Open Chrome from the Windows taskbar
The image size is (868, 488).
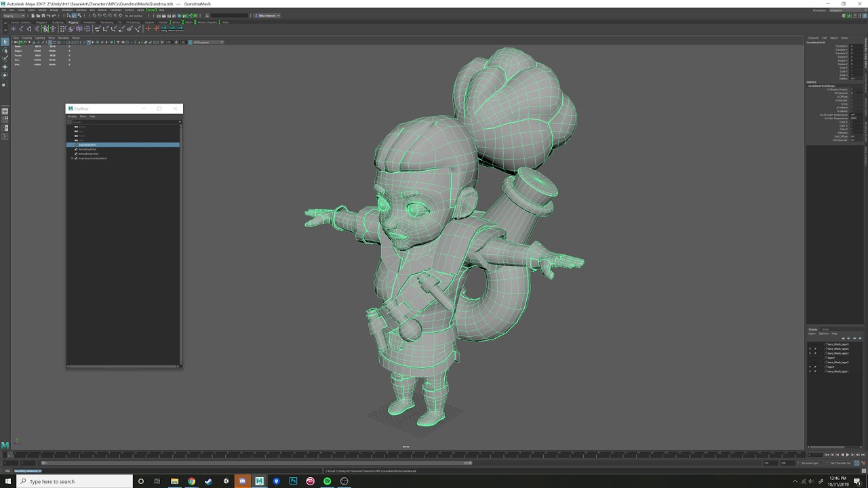191,481
